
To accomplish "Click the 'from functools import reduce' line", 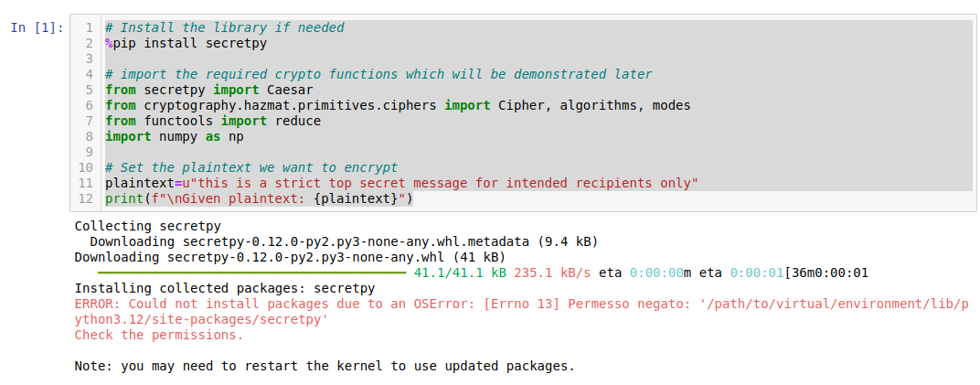I will (x=213, y=122).
